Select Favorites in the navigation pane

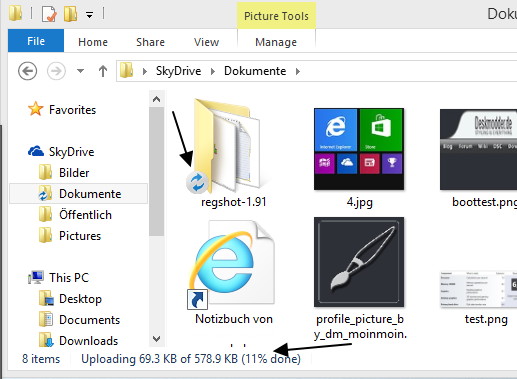(x=72, y=110)
